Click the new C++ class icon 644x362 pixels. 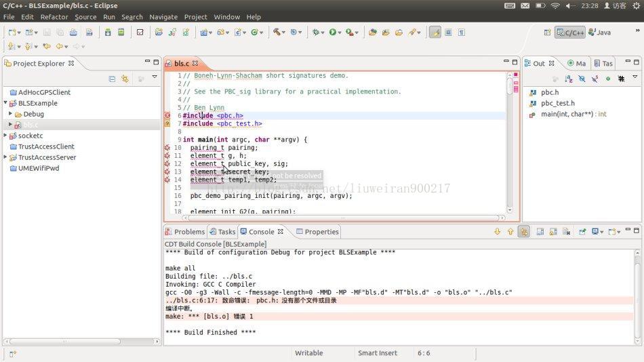click(x=255, y=32)
